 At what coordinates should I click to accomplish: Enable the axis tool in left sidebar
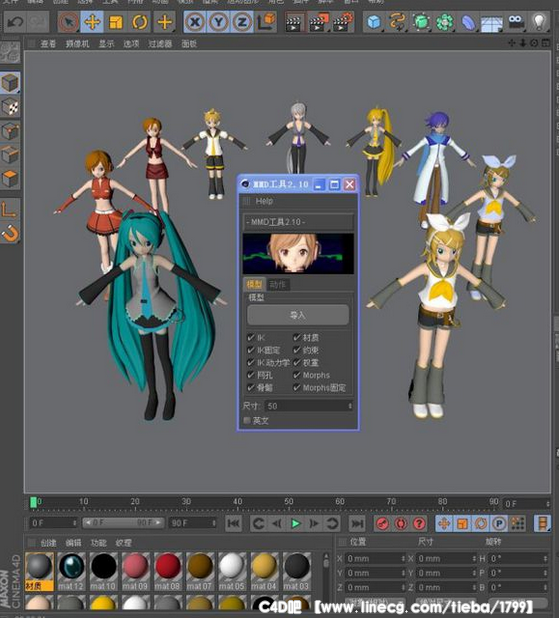click(10, 209)
